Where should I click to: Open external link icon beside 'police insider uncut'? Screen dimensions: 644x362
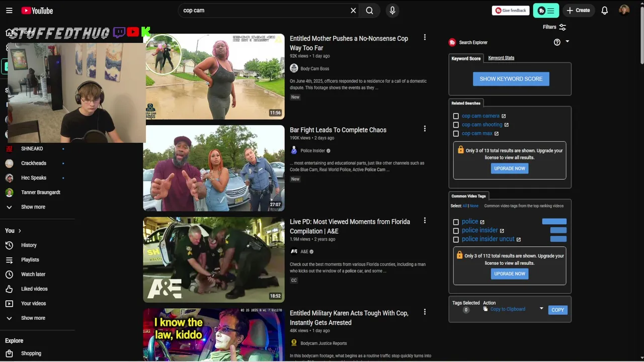[x=519, y=239]
